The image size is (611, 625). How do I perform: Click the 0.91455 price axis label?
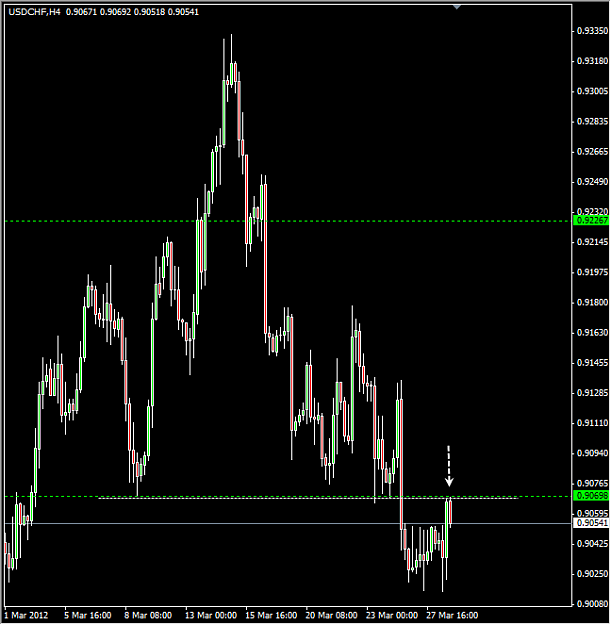(593, 363)
